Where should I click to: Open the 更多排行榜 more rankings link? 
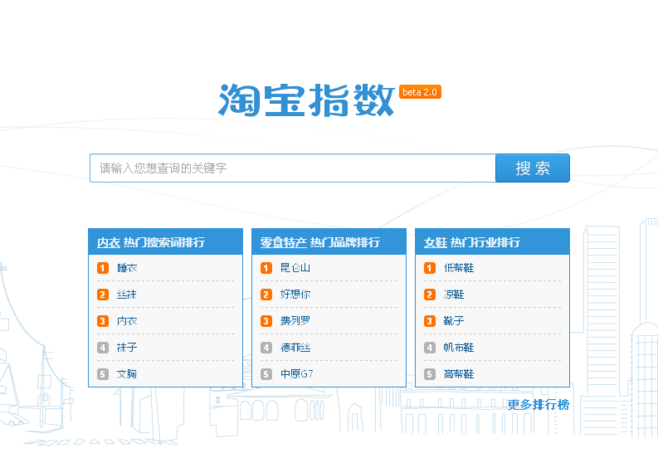tap(537, 405)
